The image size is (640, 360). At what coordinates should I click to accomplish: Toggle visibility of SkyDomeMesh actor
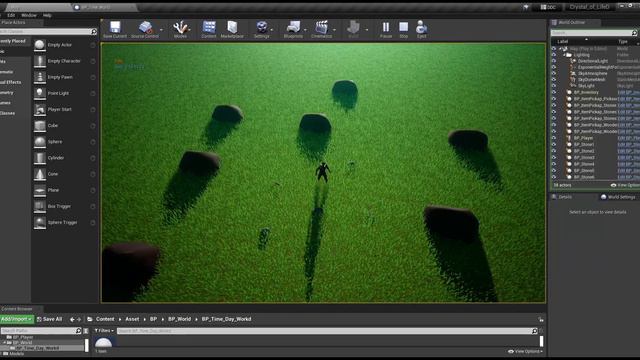coord(554,80)
